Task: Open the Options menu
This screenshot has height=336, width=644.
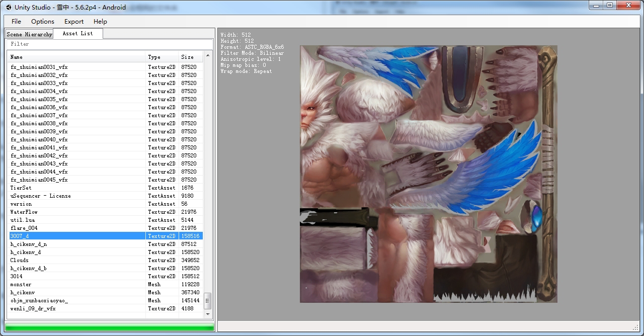Action: click(x=43, y=22)
